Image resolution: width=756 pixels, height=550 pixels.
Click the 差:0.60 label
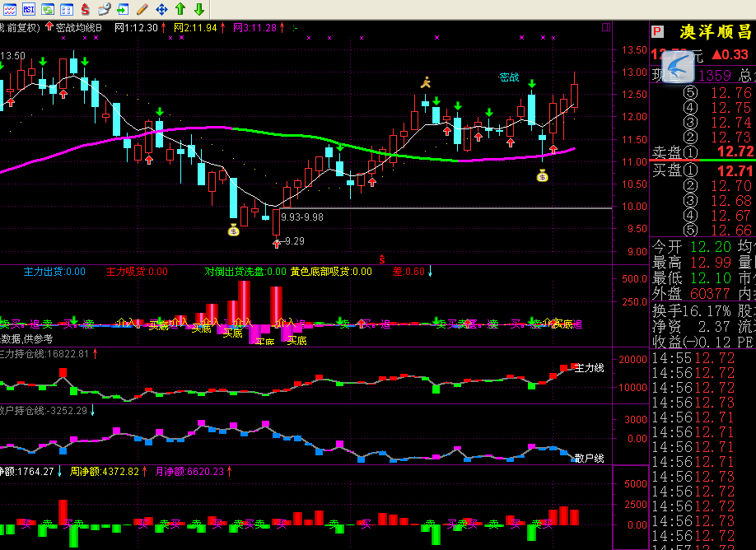408,272
